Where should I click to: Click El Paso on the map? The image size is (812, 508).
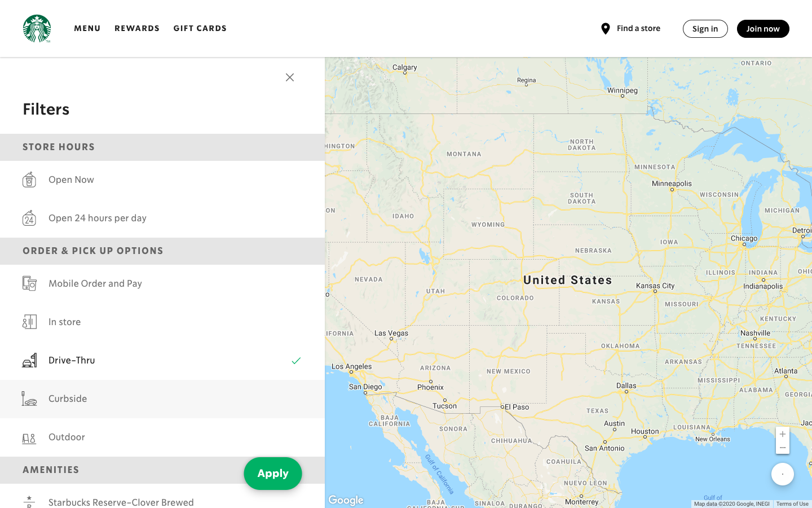pos(517,407)
